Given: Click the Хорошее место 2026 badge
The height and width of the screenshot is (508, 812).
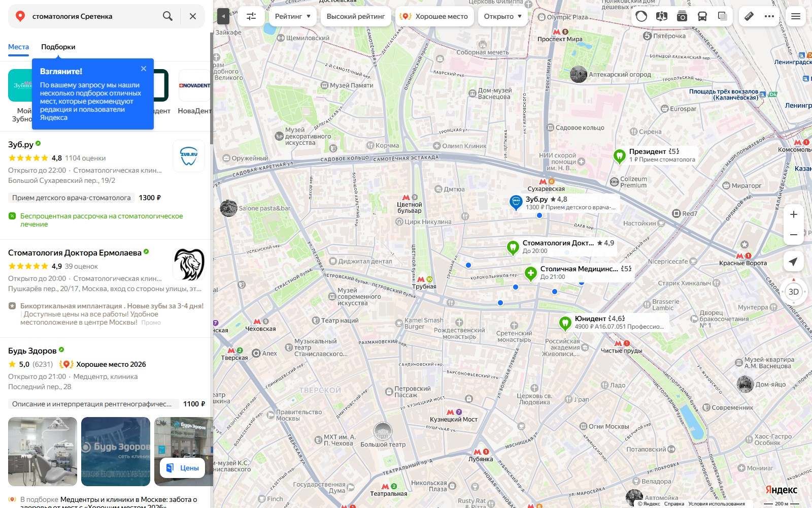Looking at the screenshot, I should coord(103,364).
